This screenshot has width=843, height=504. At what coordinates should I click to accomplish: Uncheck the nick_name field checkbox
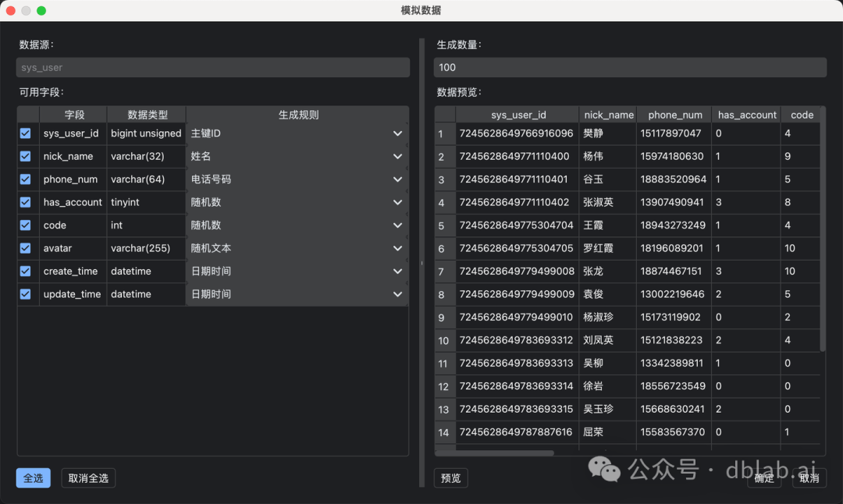click(25, 156)
